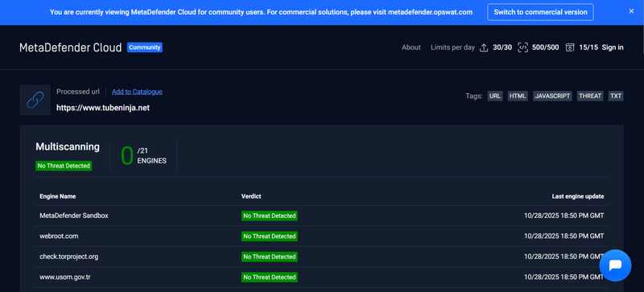Screen dimensions: 644x292
Task: Open the chat support bubble
Action: click(x=615, y=265)
